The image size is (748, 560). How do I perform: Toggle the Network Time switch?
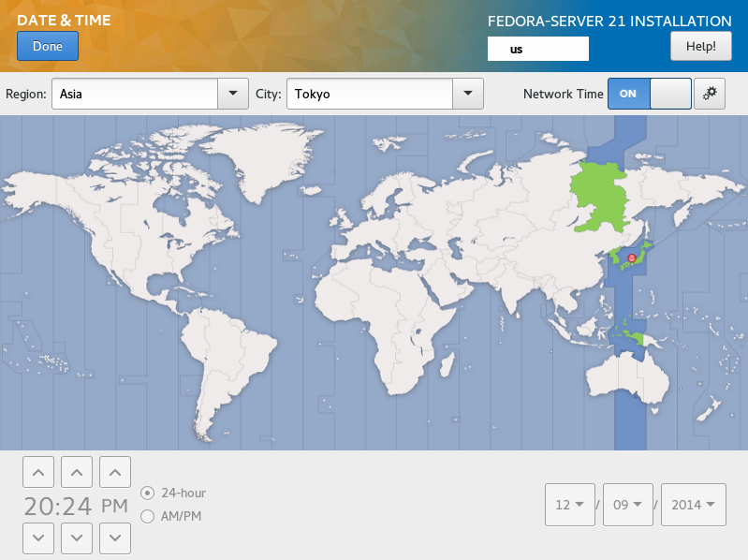650,94
